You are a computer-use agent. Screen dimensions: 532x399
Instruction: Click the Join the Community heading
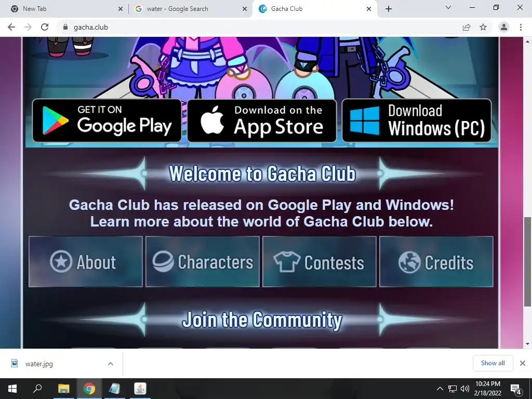(x=262, y=320)
